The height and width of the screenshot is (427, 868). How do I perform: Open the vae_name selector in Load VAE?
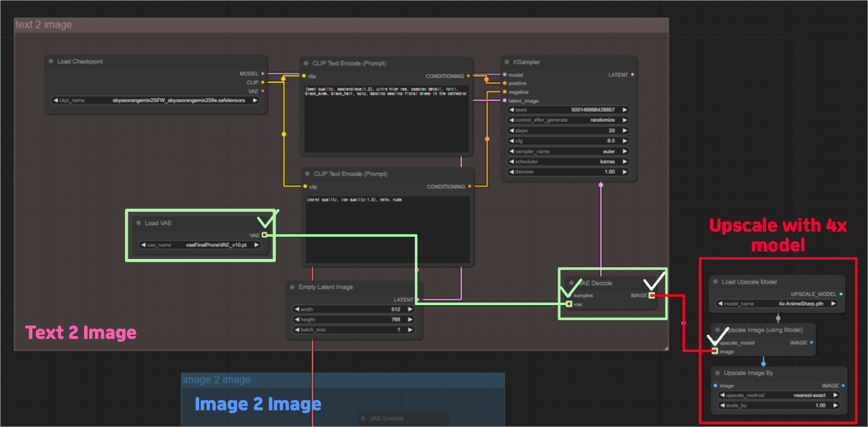[200, 245]
